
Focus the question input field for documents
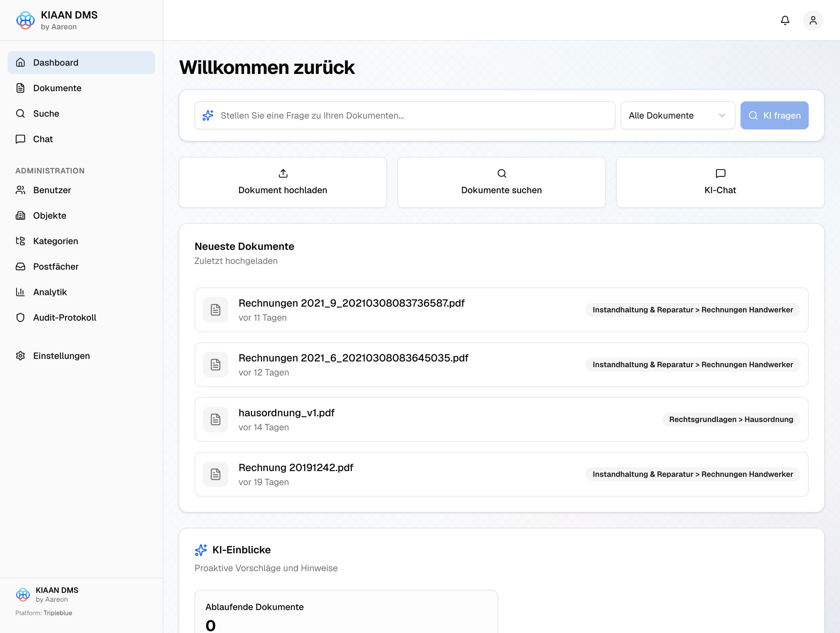coord(405,115)
